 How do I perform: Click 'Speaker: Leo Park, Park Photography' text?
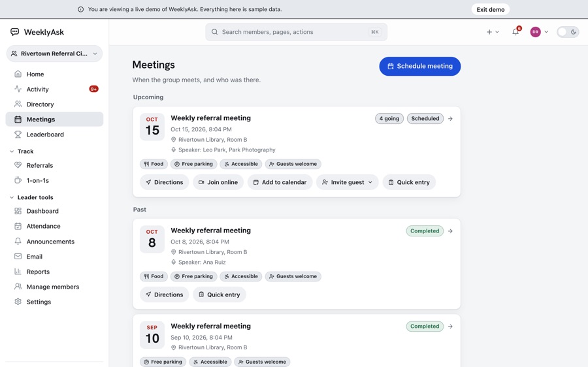pyautogui.click(x=227, y=150)
